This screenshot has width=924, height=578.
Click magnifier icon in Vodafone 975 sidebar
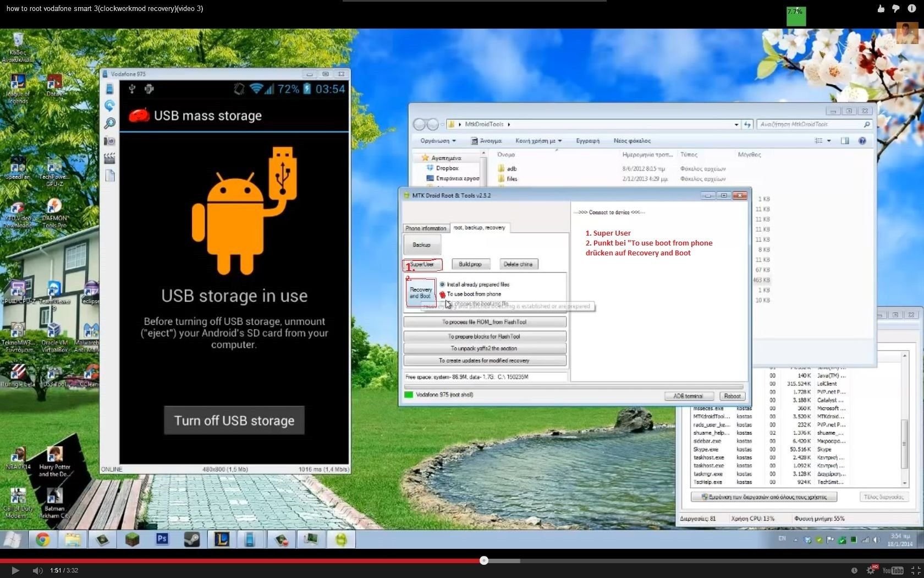109,123
